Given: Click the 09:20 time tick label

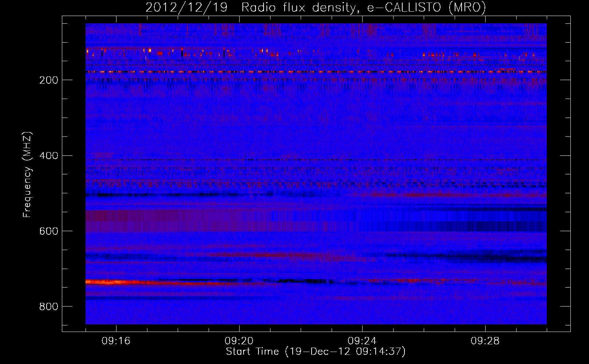Looking at the screenshot, I should [x=239, y=341].
